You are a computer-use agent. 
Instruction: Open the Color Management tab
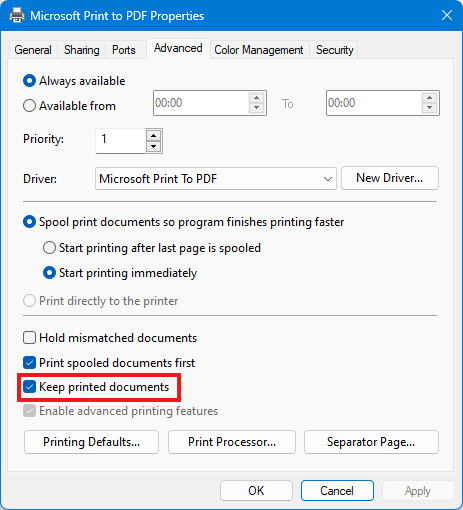[x=259, y=50]
